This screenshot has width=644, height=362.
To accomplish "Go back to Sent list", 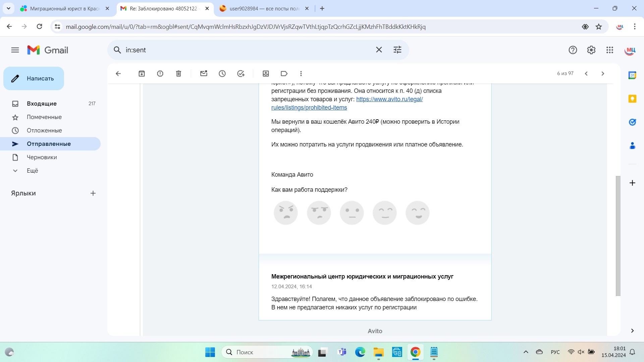I will (118, 74).
